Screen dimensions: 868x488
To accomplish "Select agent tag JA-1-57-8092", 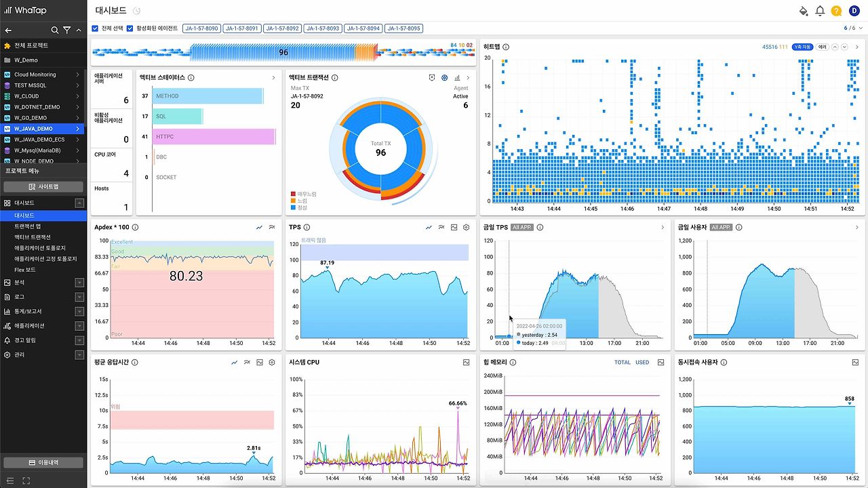I will coord(282,28).
